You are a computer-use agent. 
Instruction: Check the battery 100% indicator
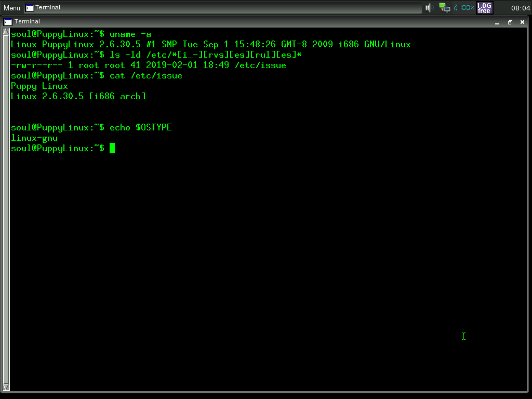pyautogui.click(x=464, y=7)
